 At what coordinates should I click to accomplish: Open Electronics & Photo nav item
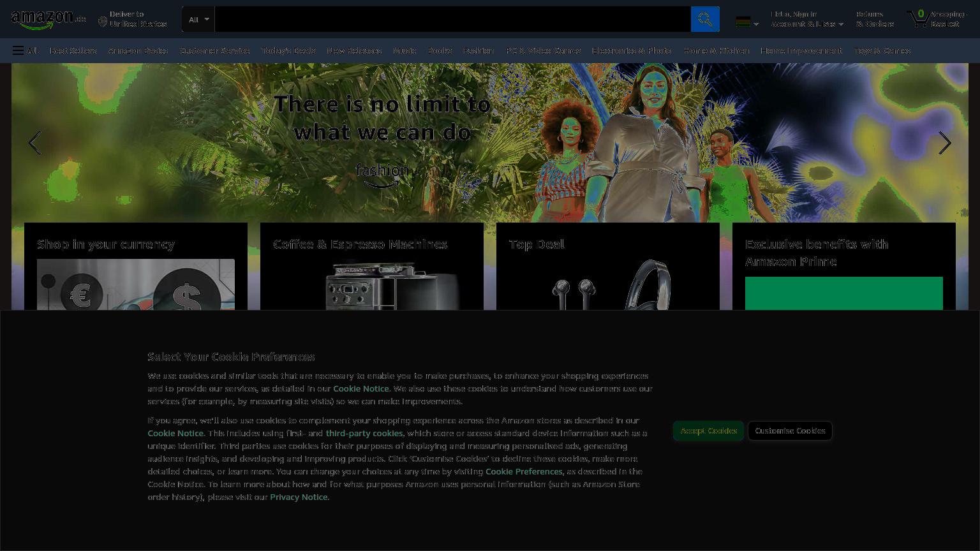(x=632, y=50)
